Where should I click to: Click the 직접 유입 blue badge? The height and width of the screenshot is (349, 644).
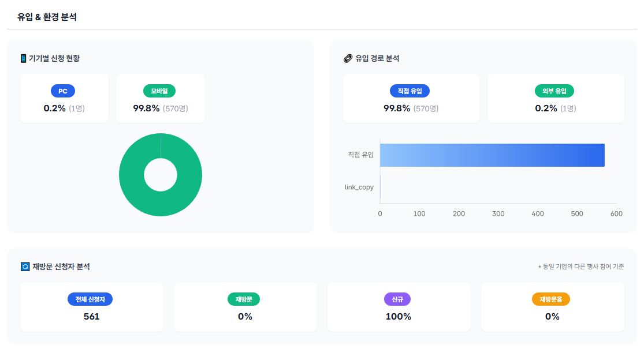click(x=410, y=91)
